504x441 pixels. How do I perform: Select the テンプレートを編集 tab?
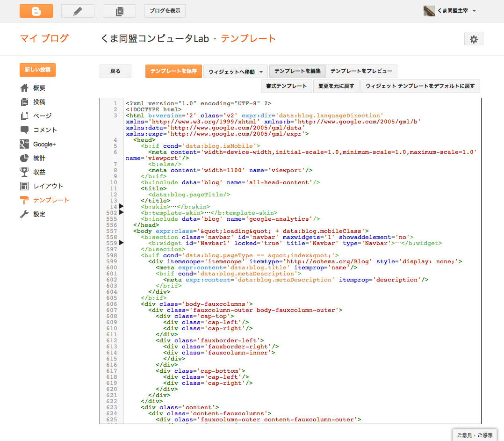[x=297, y=71]
